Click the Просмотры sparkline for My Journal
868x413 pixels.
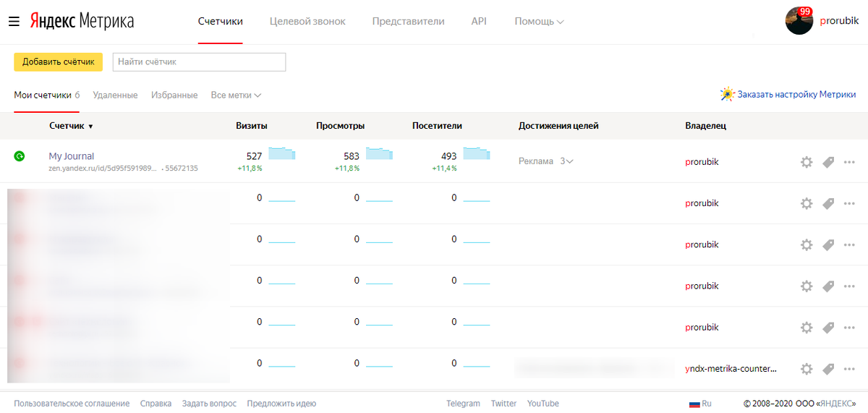pos(379,153)
